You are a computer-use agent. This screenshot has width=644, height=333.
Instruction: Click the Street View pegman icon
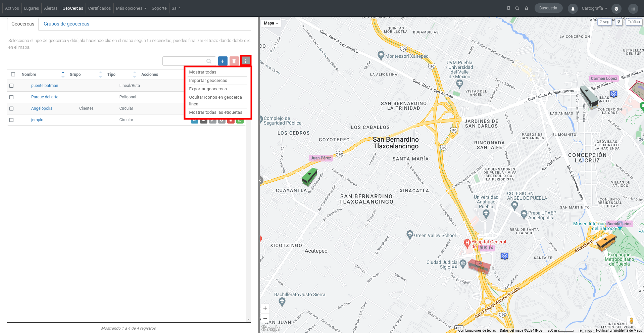[x=631, y=321]
